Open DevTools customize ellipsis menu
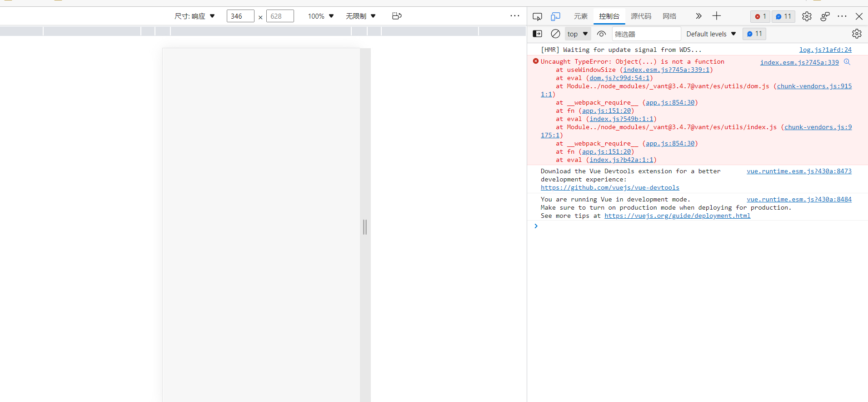The height and width of the screenshot is (402, 868). [842, 16]
